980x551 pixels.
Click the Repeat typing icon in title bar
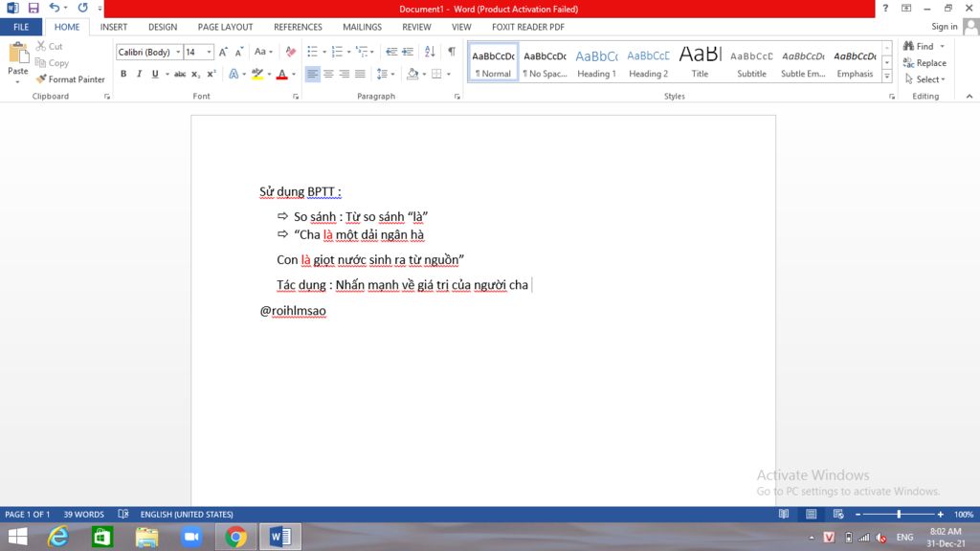[82, 8]
